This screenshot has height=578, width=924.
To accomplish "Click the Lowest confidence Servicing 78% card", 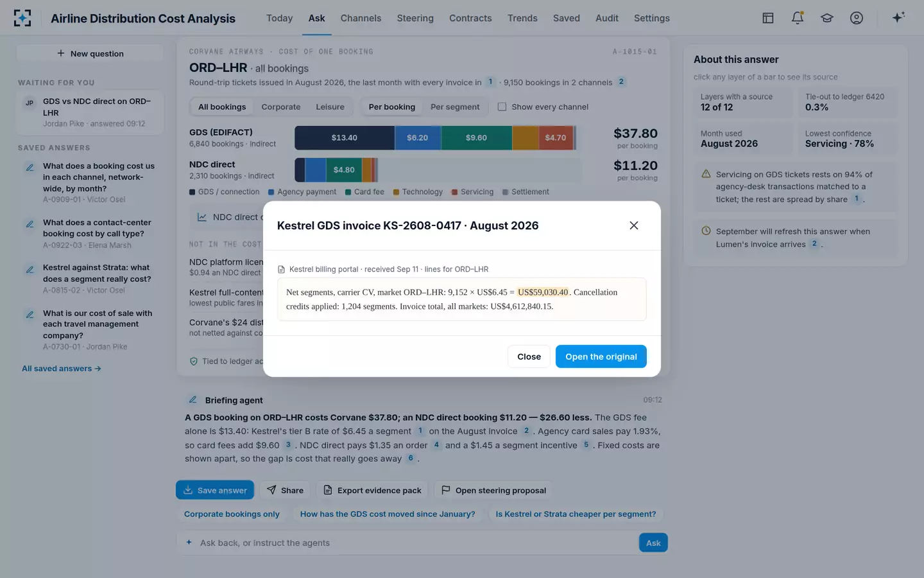I will [848, 139].
